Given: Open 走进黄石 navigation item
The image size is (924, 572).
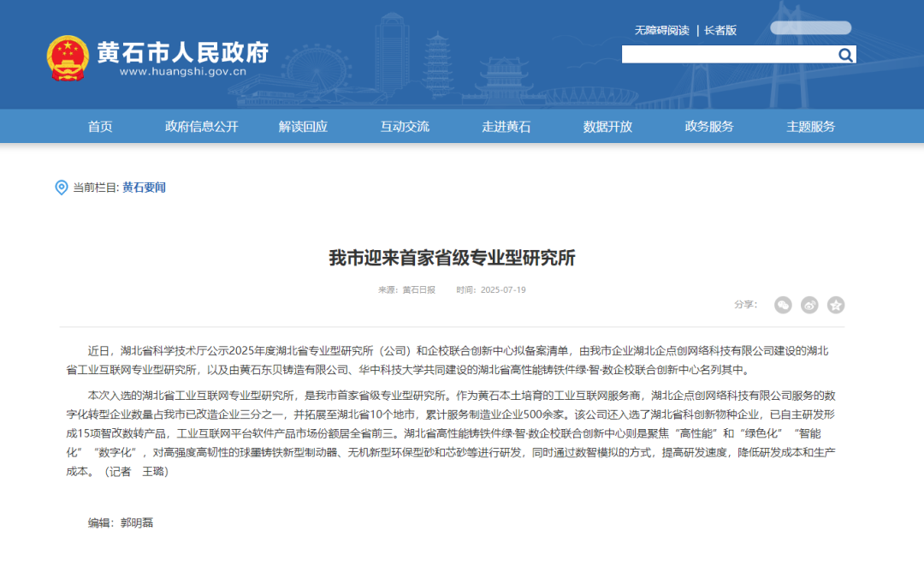Looking at the screenshot, I should click(x=506, y=127).
